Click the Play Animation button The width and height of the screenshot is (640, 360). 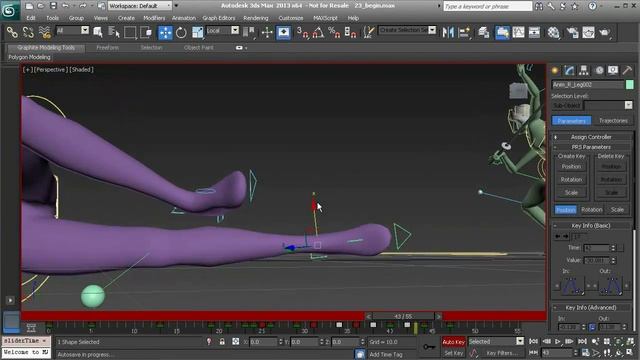coord(558,341)
